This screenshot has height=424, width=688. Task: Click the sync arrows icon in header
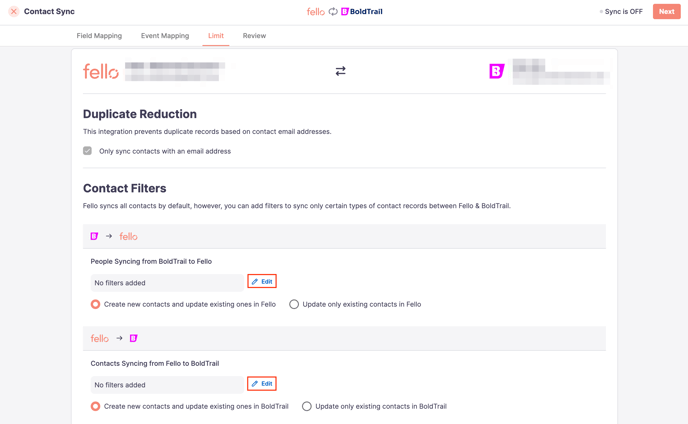(x=333, y=11)
